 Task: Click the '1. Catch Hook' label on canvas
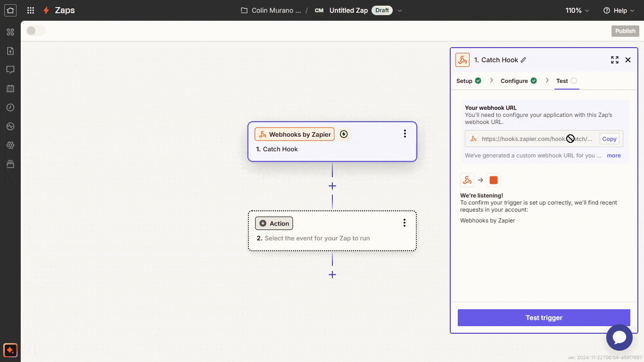click(277, 149)
